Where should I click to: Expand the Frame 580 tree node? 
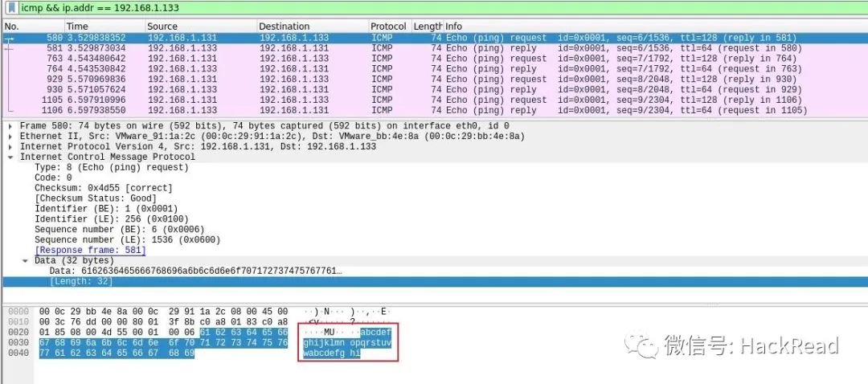(10, 126)
